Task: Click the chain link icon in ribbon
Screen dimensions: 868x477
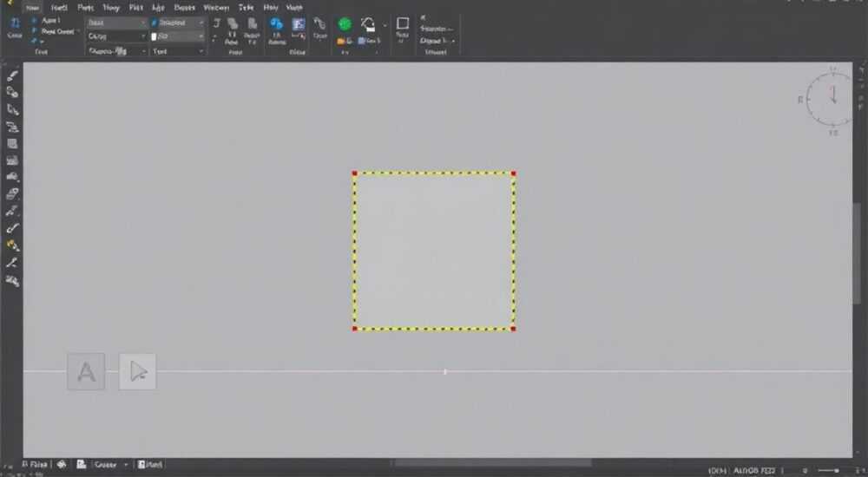Action: [x=319, y=23]
